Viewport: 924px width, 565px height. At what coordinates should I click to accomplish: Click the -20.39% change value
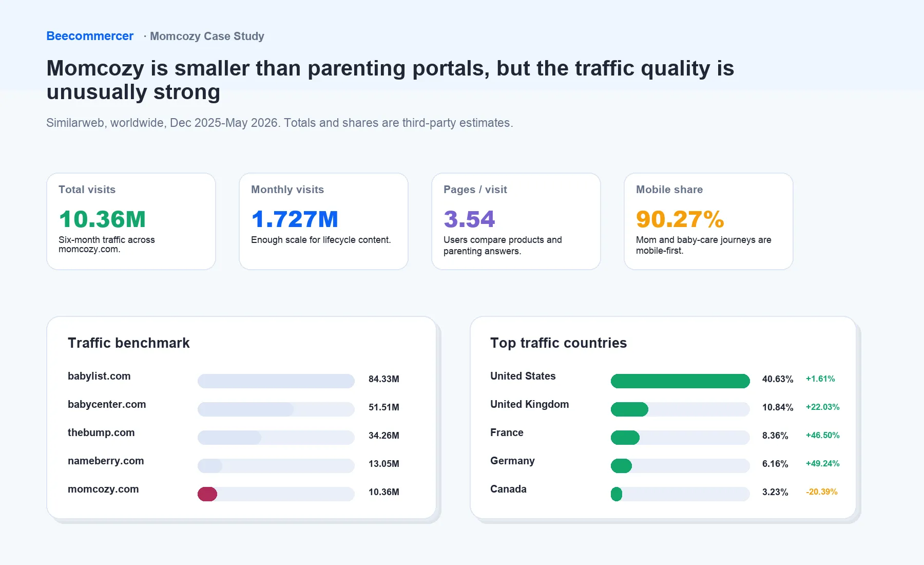[822, 492]
